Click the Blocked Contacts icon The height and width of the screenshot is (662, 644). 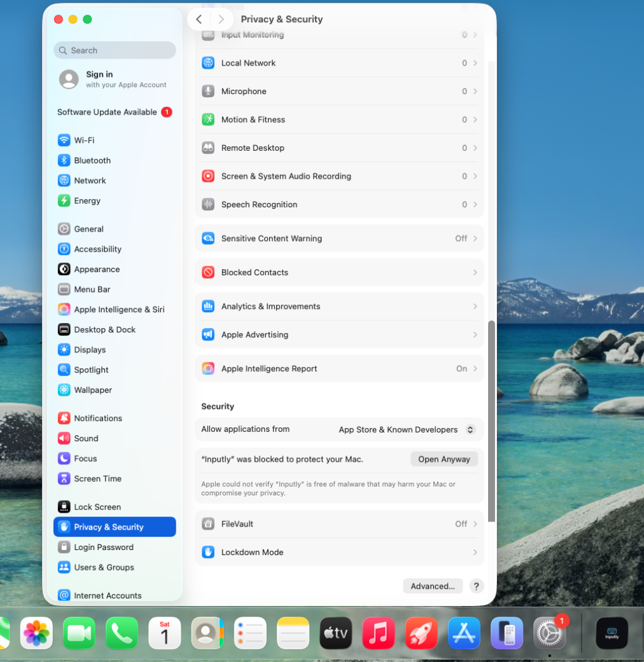(208, 272)
